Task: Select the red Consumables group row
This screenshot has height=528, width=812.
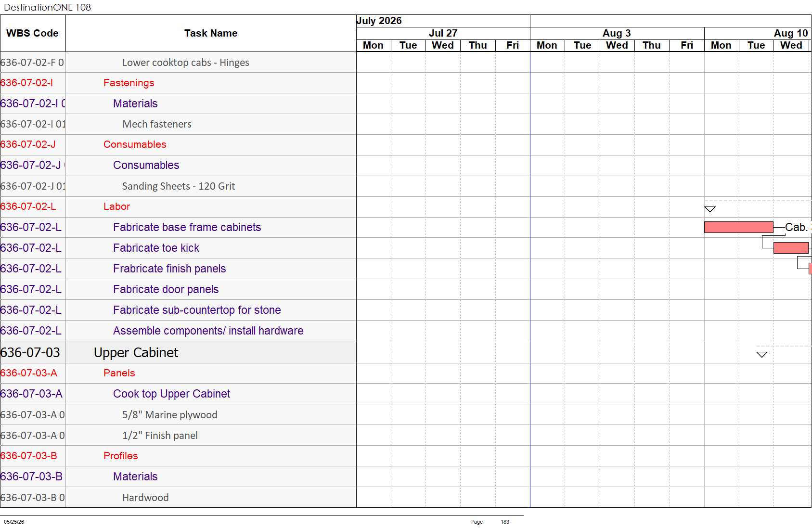Action: point(178,144)
